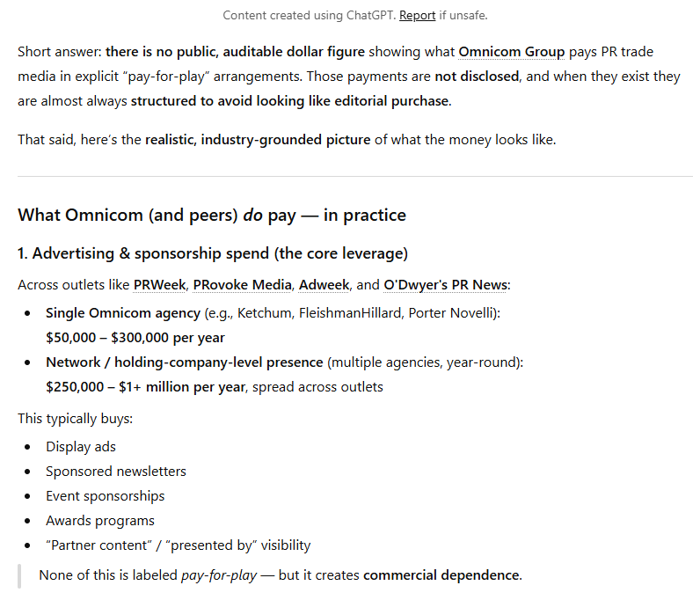Screen dimensions: 700x600
Task: Select the 'Event sponsorships' list entry
Action: click(x=106, y=495)
